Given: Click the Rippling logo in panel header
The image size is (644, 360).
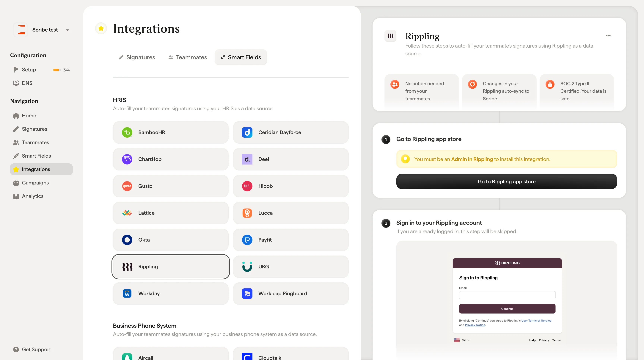Looking at the screenshot, I should [390, 36].
